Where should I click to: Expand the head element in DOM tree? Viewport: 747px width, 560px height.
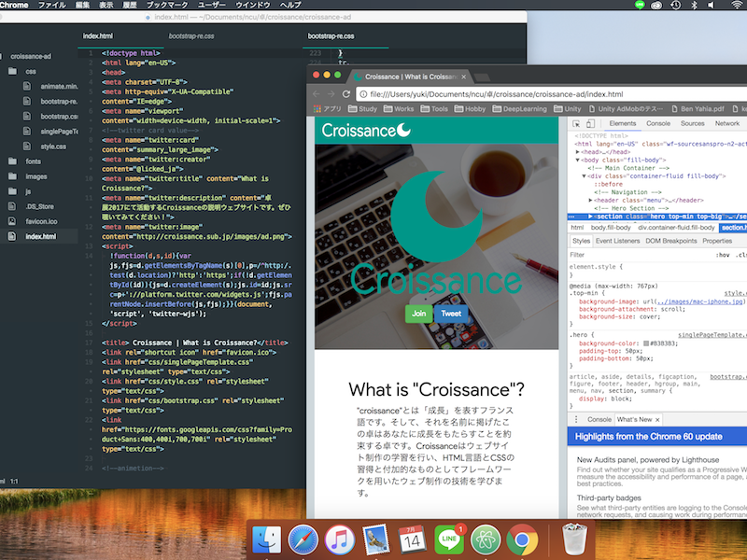pos(579,152)
